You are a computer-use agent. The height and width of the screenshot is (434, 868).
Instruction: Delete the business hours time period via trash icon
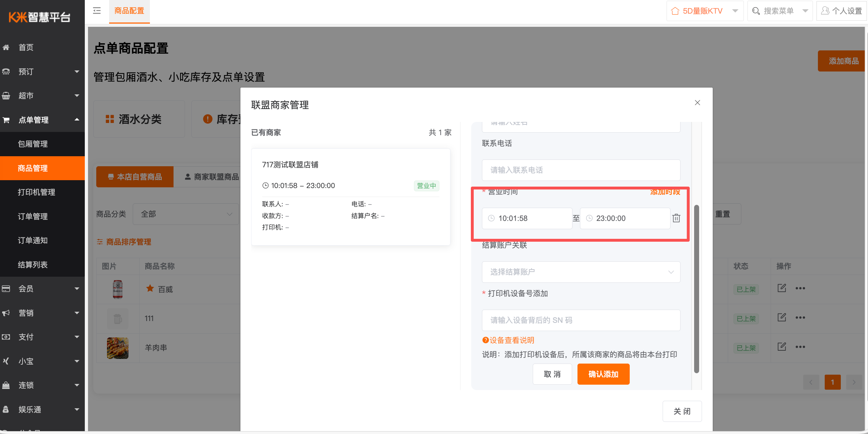coord(676,218)
